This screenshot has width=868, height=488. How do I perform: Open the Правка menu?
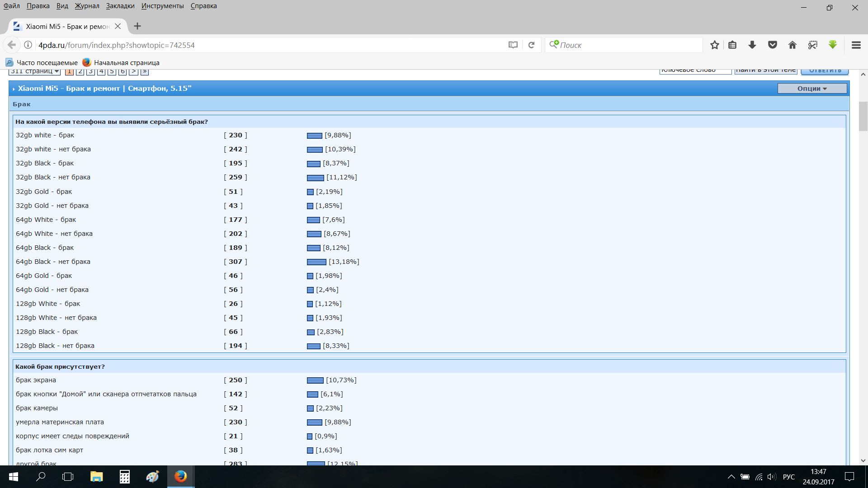point(38,6)
